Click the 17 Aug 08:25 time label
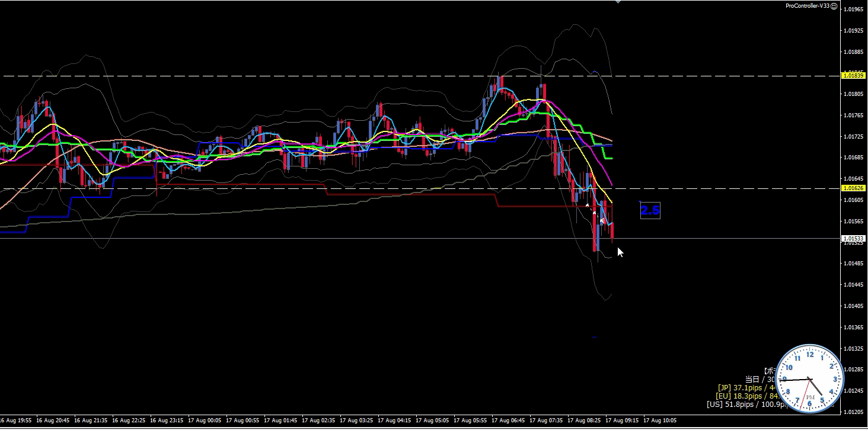 pos(583,421)
